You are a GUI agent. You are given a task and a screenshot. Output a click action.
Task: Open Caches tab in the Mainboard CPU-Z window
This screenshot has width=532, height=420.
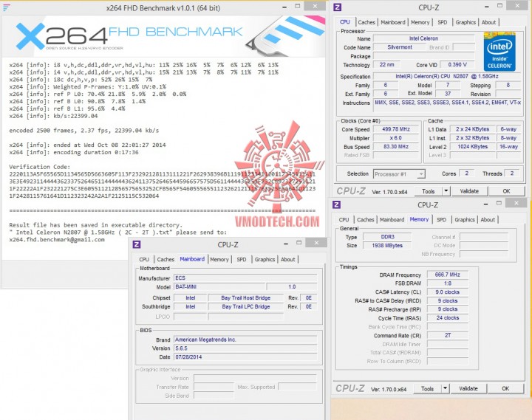166,259
